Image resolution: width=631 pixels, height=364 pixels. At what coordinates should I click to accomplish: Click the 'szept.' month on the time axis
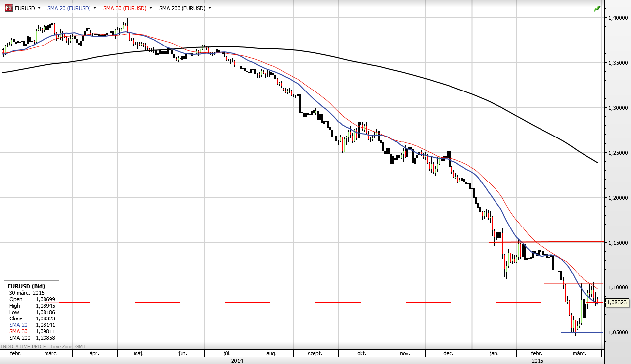coord(315,353)
